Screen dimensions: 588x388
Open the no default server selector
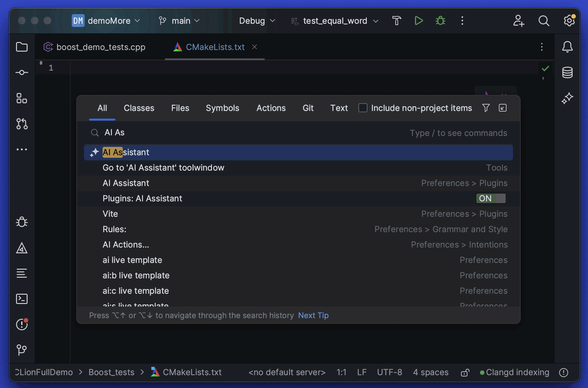(x=287, y=372)
